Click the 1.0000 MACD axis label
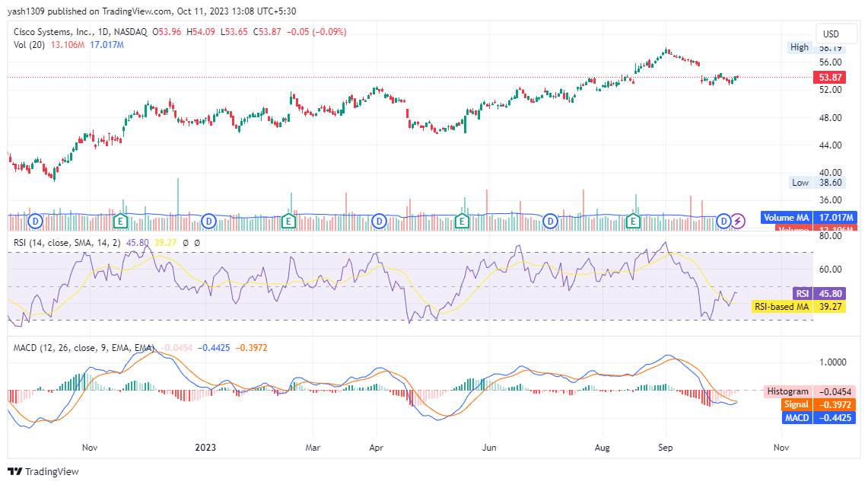This screenshot has height=485, width=868. [832, 362]
